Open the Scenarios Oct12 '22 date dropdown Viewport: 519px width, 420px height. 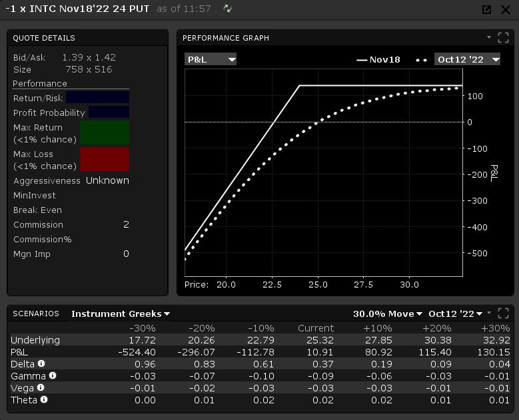click(456, 314)
